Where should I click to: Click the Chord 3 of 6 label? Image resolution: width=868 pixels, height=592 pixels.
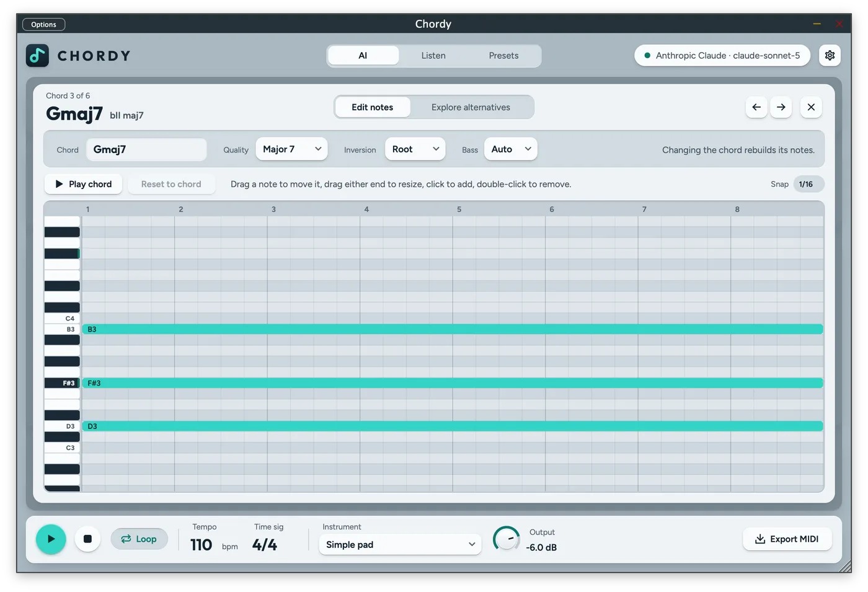pyautogui.click(x=68, y=95)
